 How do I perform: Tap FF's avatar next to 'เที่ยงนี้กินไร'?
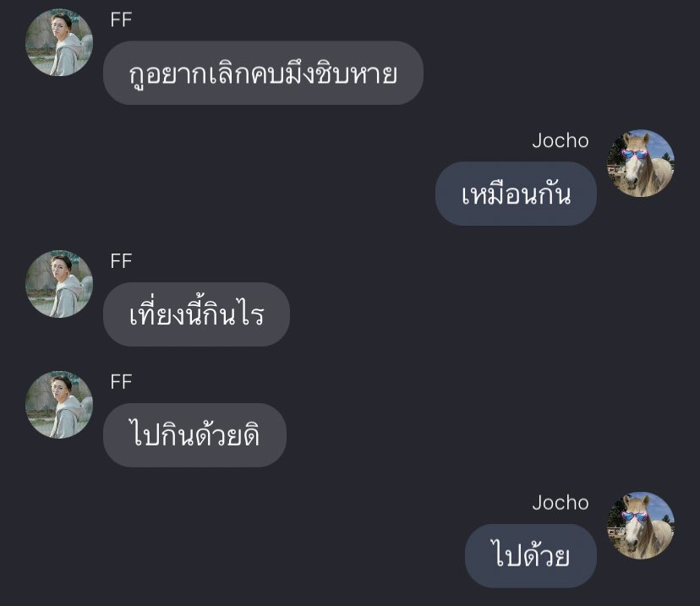[x=59, y=284]
